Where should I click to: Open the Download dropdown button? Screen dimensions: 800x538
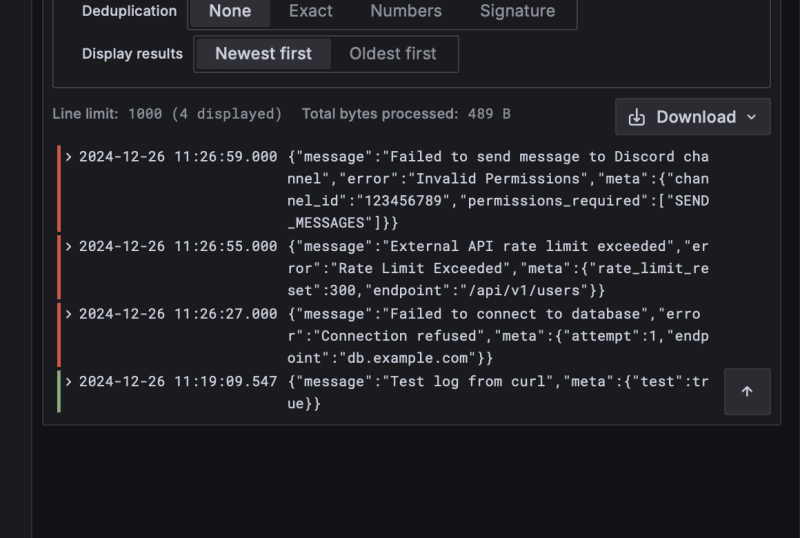[692, 117]
